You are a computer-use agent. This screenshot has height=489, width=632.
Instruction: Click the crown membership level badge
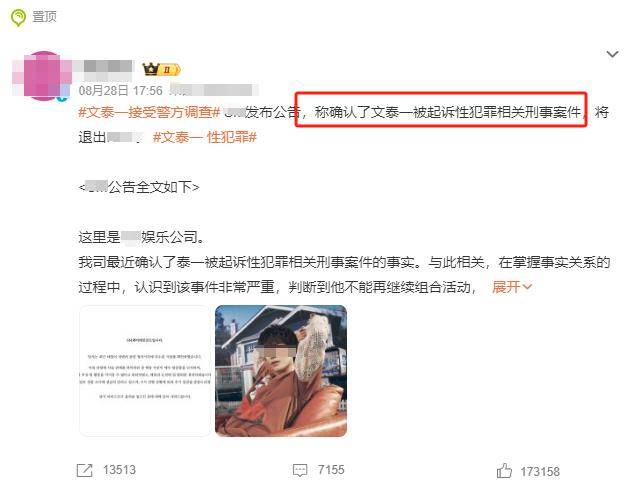[x=161, y=69]
